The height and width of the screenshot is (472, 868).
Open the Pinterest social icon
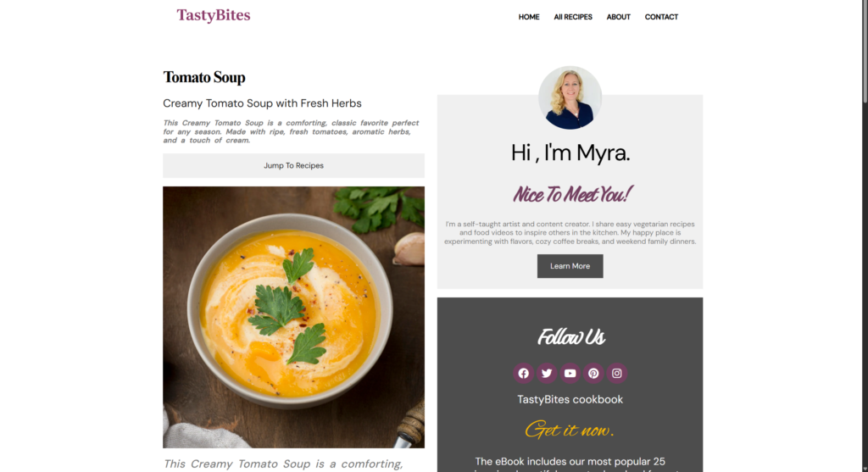593,374
